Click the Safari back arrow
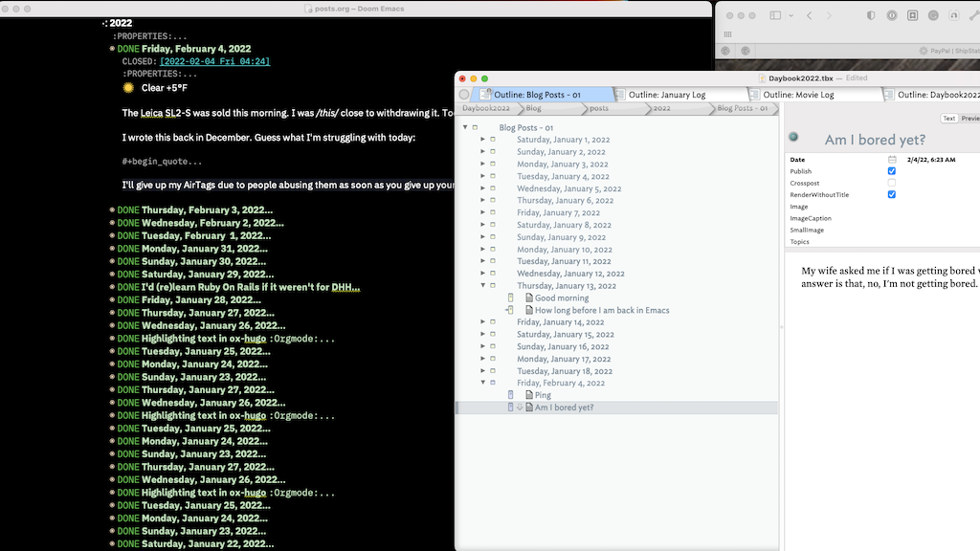Image resolution: width=980 pixels, height=551 pixels. (810, 16)
